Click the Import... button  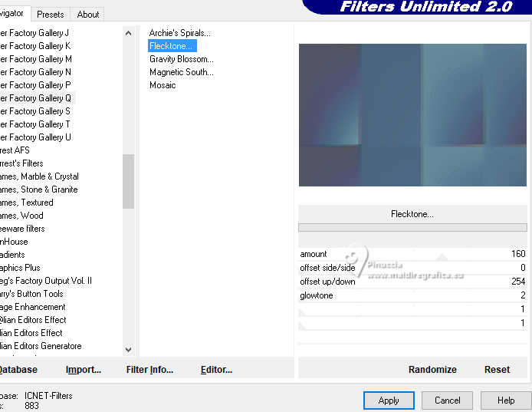(x=84, y=370)
